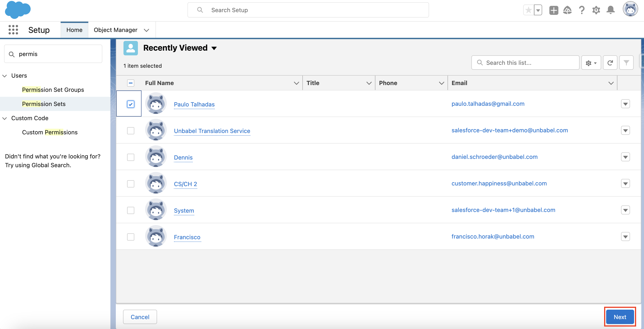Click email francisco.horak@unbabel.com
This screenshot has width=644, height=329.
tap(493, 236)
